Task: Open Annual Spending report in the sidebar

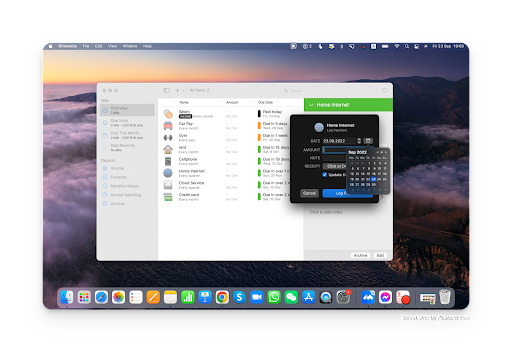Action: (x=127, y=195)
